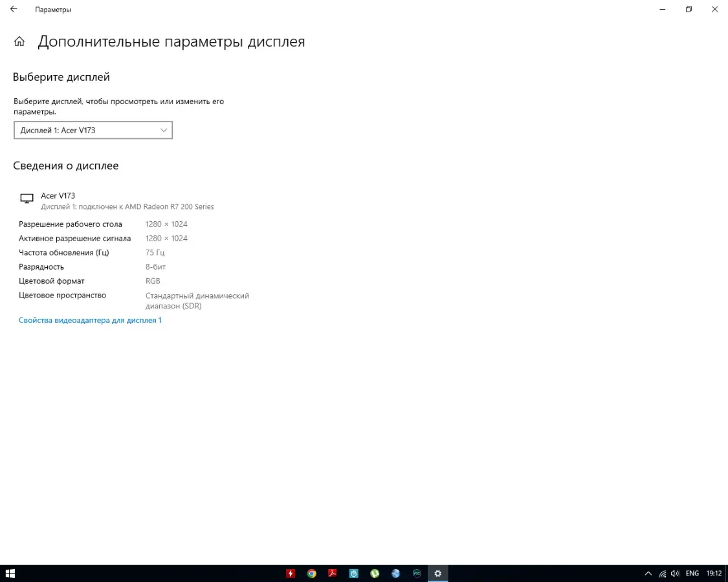Click the 'Параметры' window title
728x582 pixels.
point(53,9)
